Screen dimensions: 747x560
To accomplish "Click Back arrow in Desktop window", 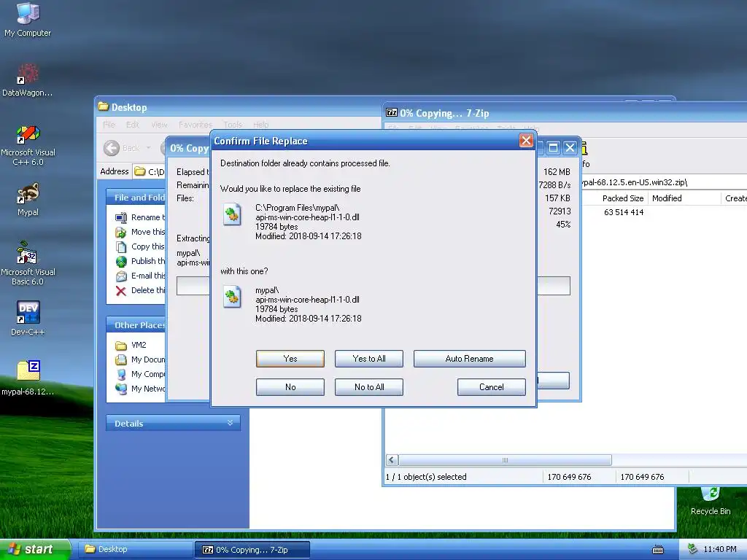I will (112, 148).
